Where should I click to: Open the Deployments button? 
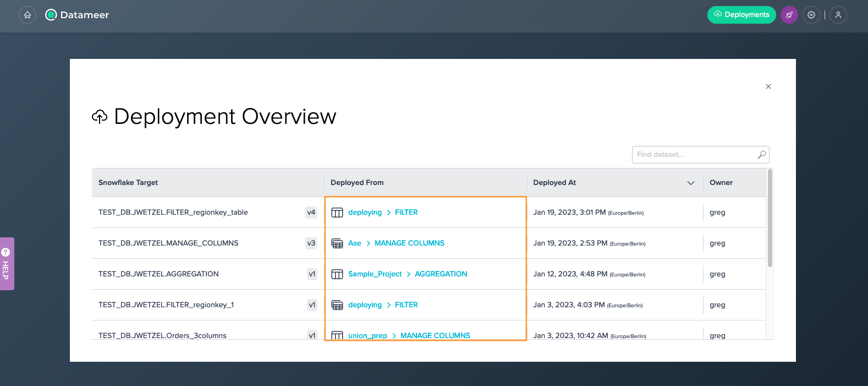coord(741,15)
